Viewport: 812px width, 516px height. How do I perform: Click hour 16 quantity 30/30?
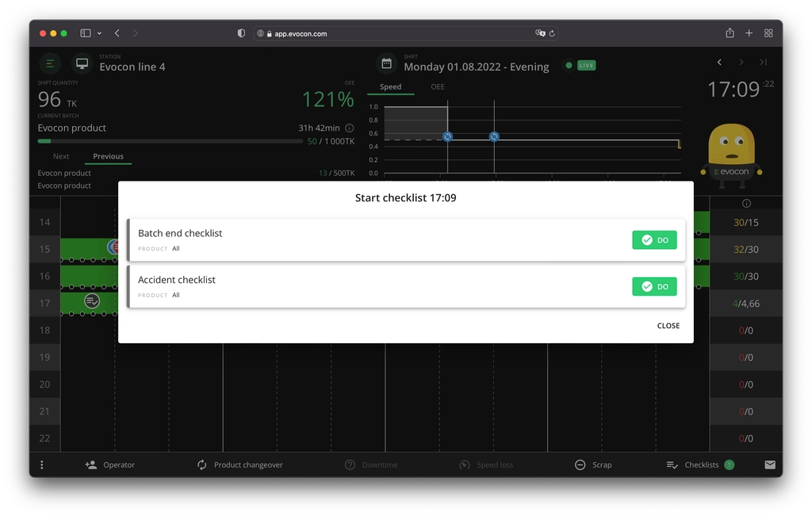pos(745,277)
